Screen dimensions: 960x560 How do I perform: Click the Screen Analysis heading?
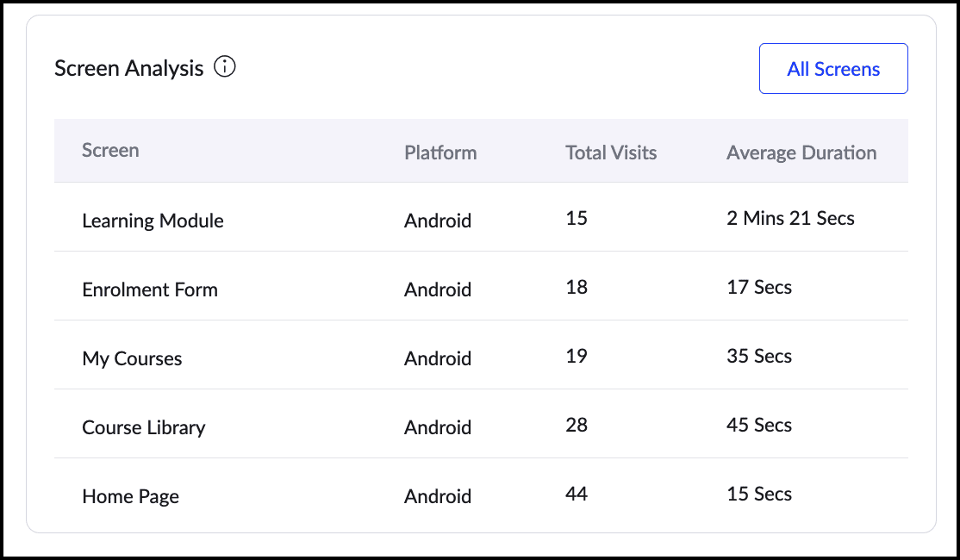point(128,68)
